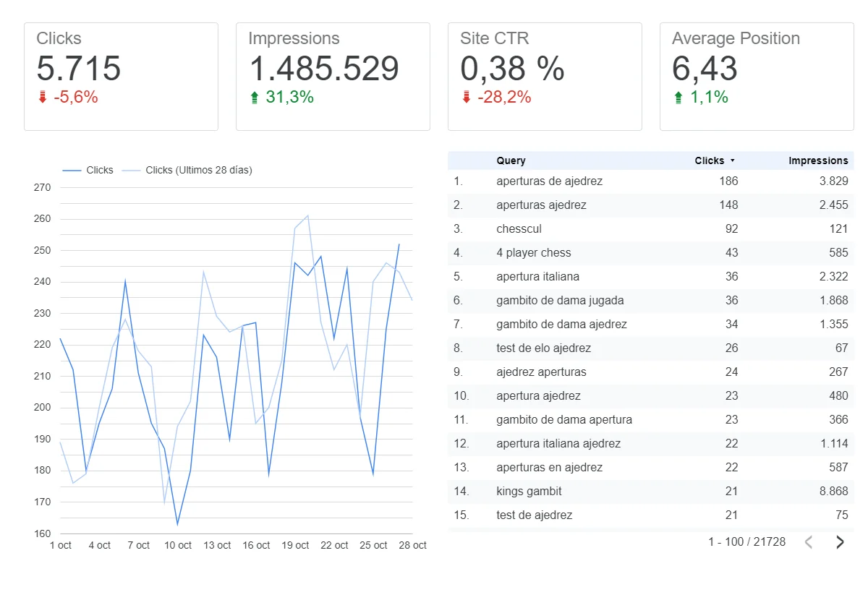Select the Average Position scorecard

pos(757,77)
